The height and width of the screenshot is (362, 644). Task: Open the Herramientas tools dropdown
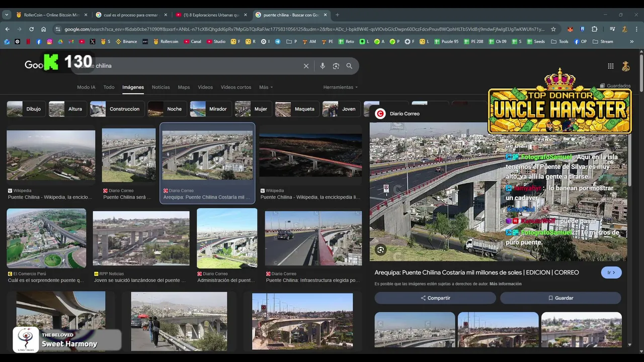pyautogui.click(x=341, y=87)
